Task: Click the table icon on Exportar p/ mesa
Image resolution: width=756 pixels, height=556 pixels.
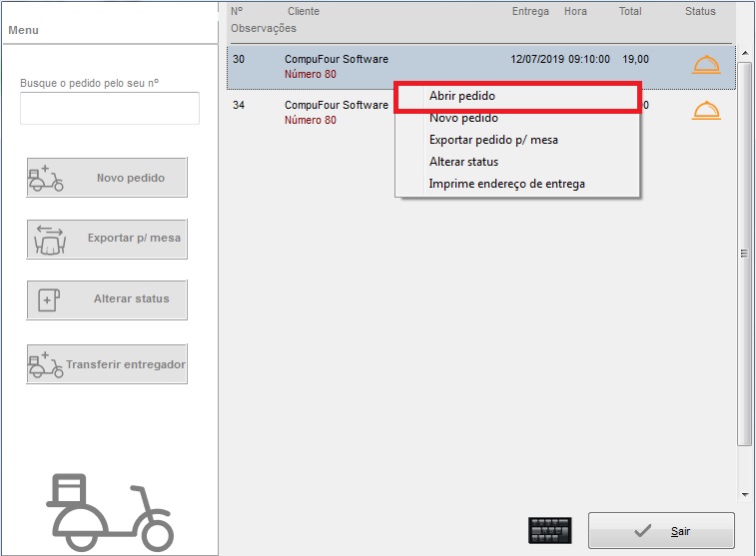Action: coord(50,240)
